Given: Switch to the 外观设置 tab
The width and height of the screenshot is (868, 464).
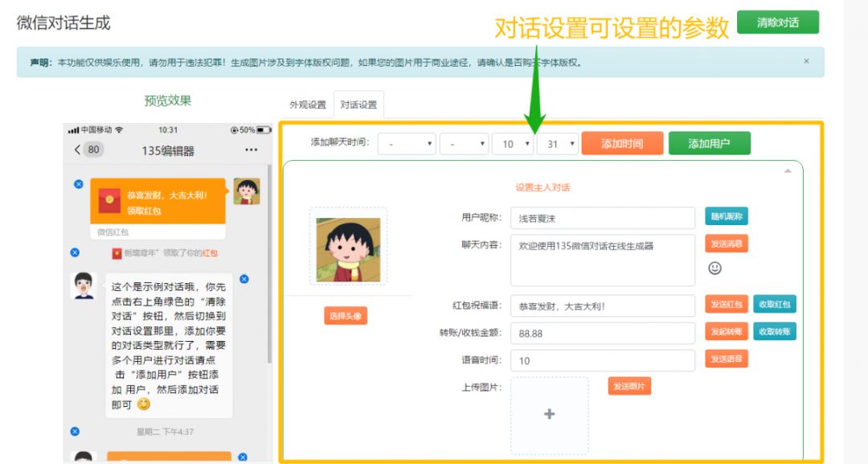Looking at the screenshot, I should [308, 105].
